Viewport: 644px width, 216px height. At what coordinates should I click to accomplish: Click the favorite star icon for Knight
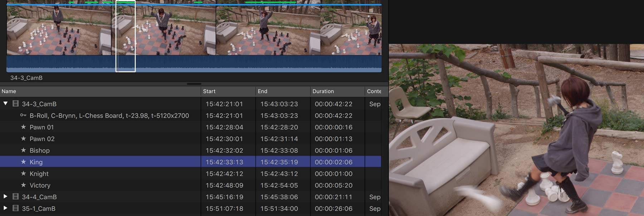click(x=24, y=173)
